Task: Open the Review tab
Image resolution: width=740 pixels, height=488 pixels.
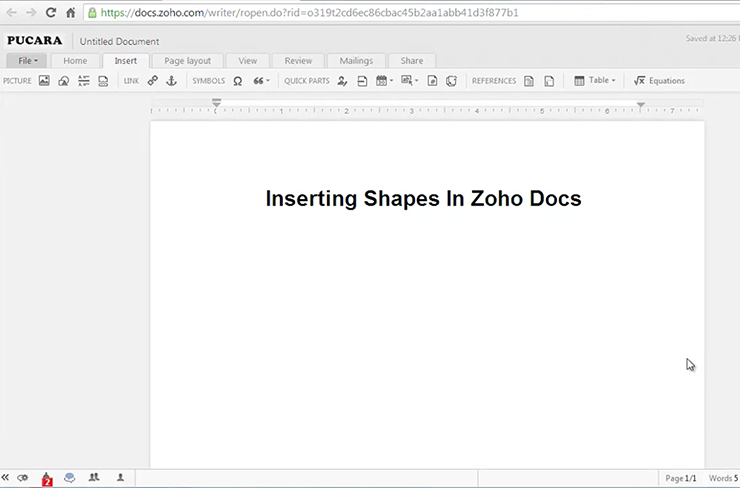Action: (298, 61)
